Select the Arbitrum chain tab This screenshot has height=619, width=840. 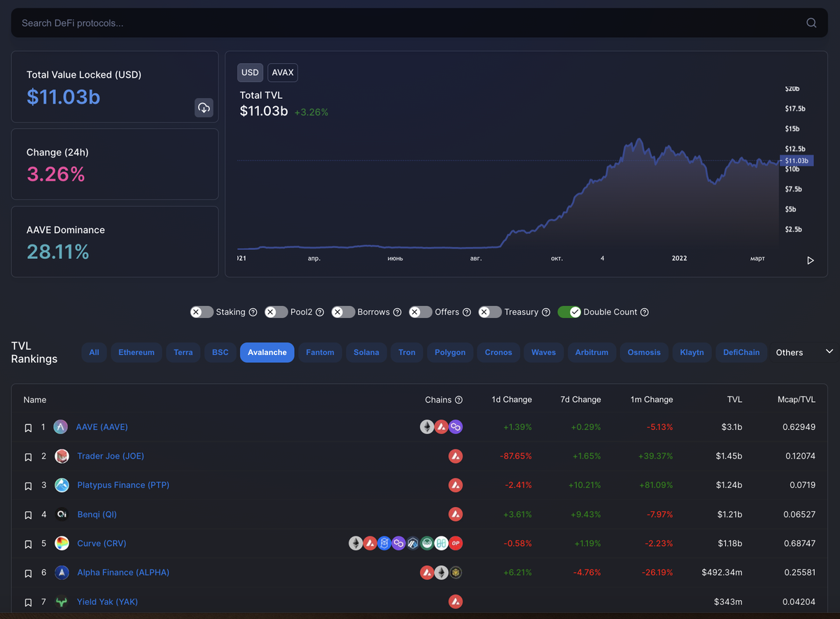592,352
